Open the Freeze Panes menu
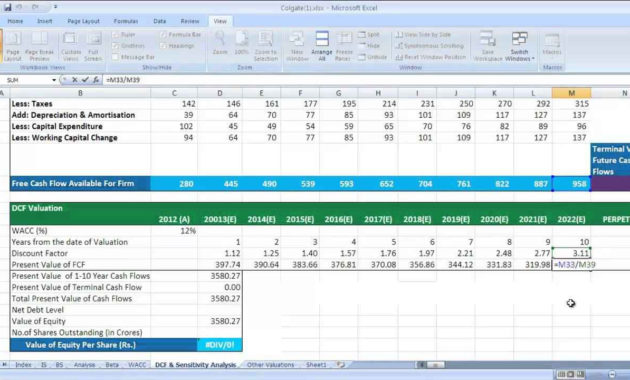The image size is (630, 380). 344,46
